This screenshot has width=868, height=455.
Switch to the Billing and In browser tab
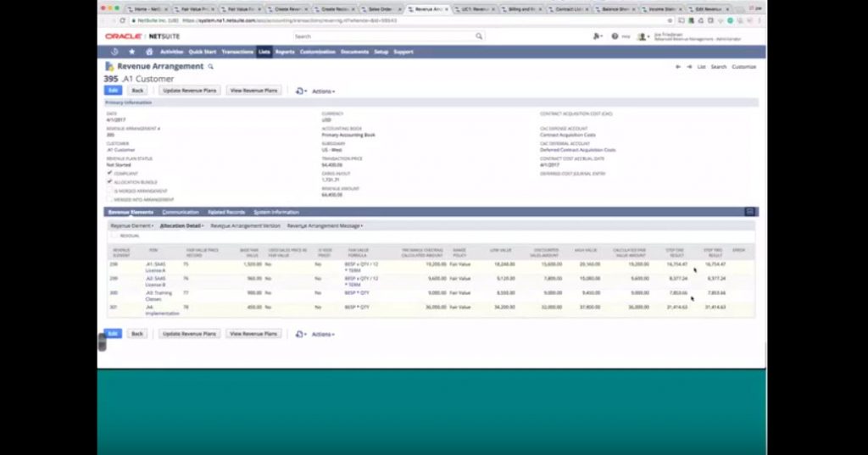pos(521,8)
